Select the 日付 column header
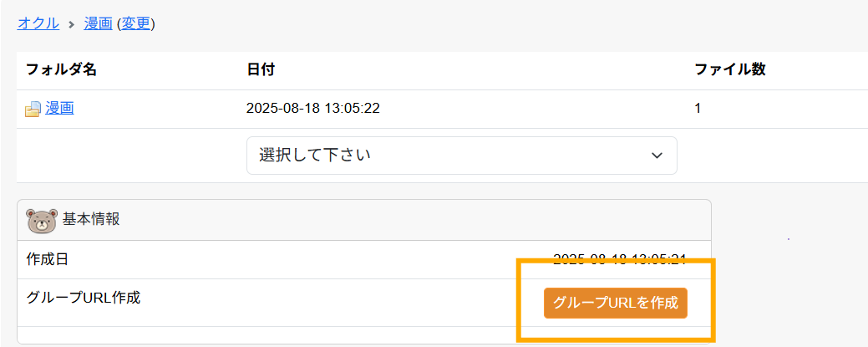 point(261,70)
